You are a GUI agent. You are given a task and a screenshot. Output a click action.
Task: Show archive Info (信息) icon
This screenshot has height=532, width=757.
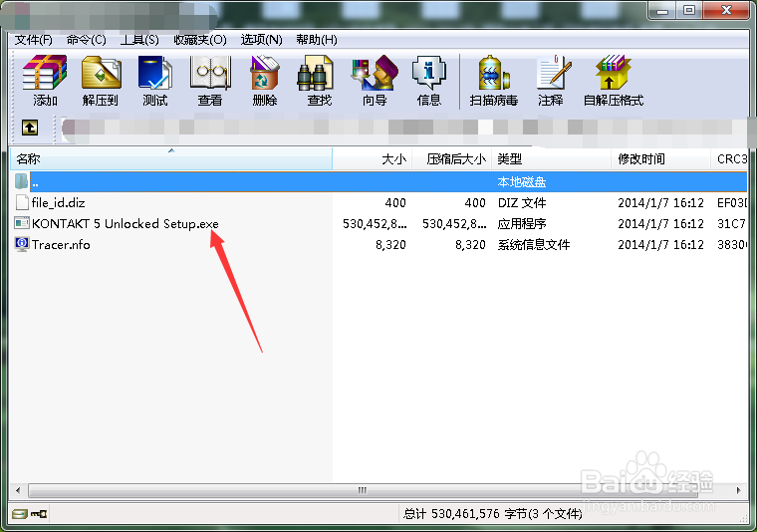428,73
